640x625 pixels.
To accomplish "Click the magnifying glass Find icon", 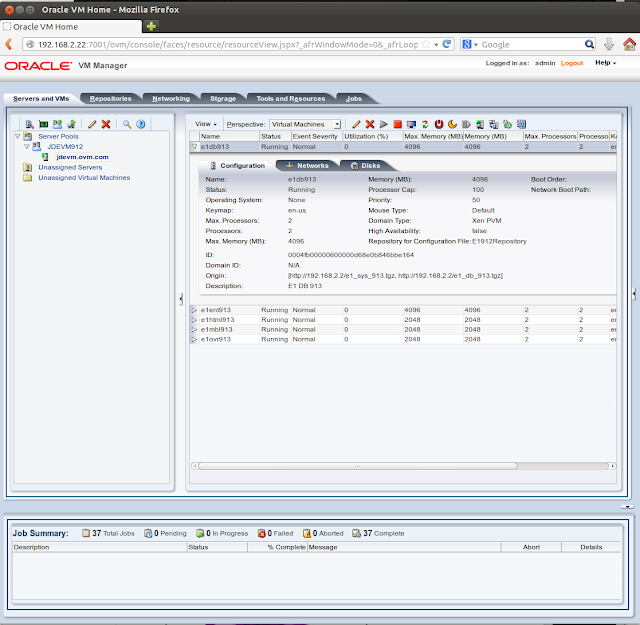I will 127,124.
